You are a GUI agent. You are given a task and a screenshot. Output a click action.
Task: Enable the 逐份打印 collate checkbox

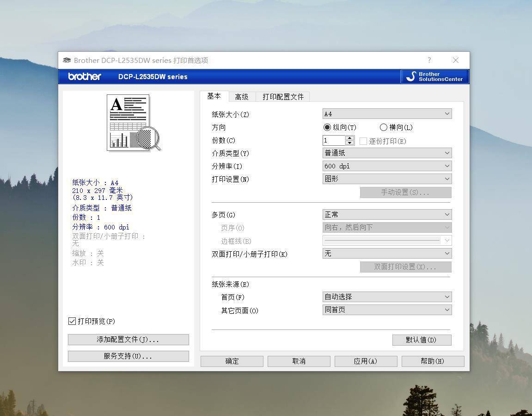[363, 141]
